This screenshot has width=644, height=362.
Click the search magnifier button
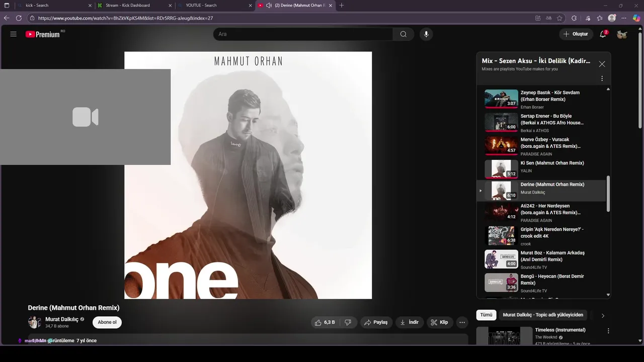404,34
